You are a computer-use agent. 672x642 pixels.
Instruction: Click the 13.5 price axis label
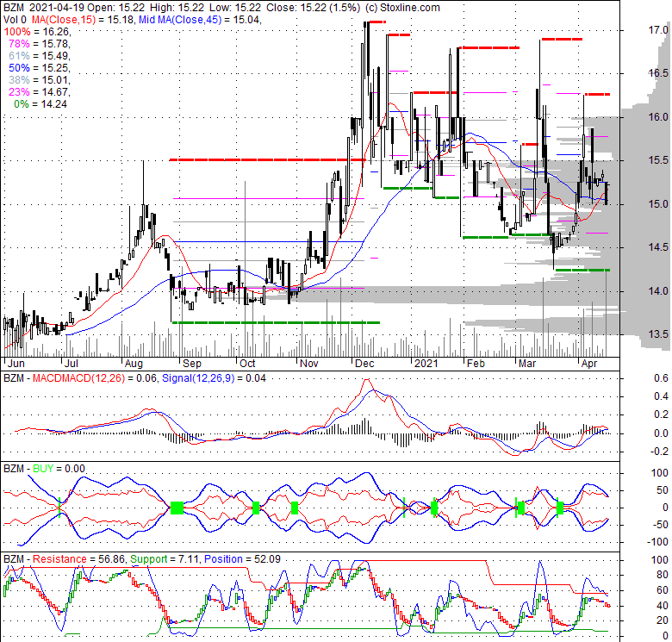(658, 333)
